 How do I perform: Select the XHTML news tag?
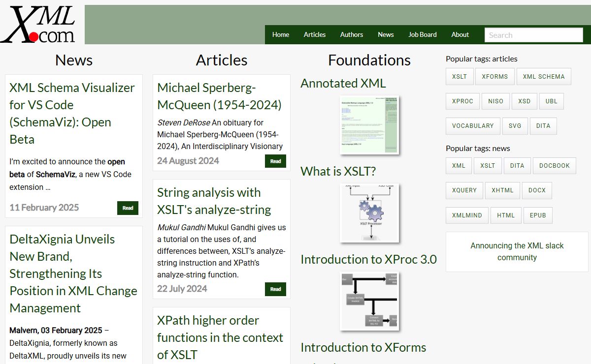pos(502,190)
